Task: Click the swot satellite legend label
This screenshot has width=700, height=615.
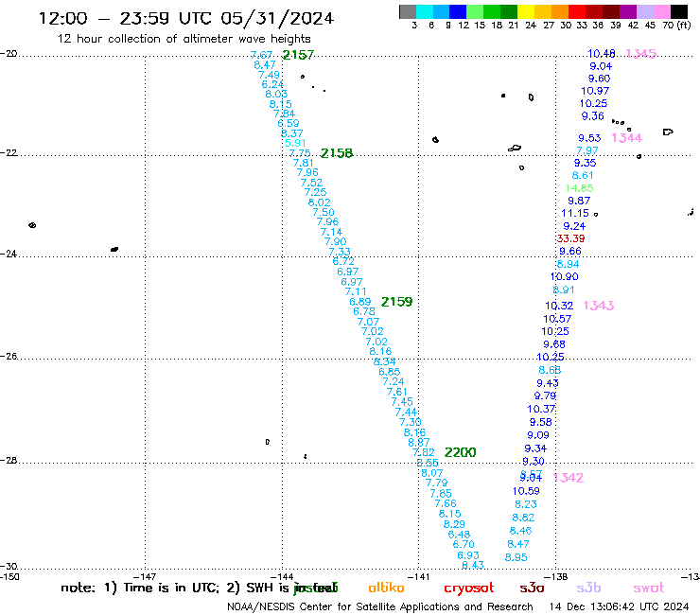Action: click(x=649, y=589)
